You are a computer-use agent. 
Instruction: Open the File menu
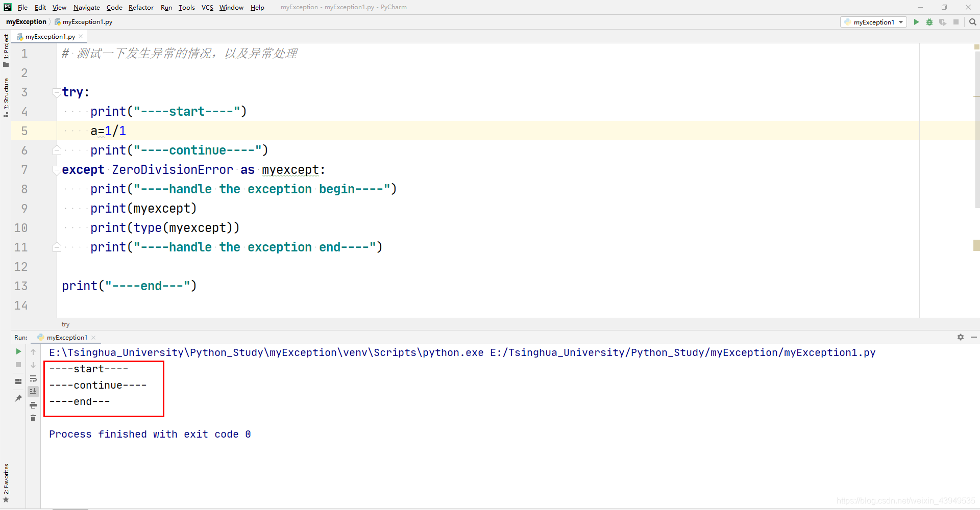coord(22,7)
